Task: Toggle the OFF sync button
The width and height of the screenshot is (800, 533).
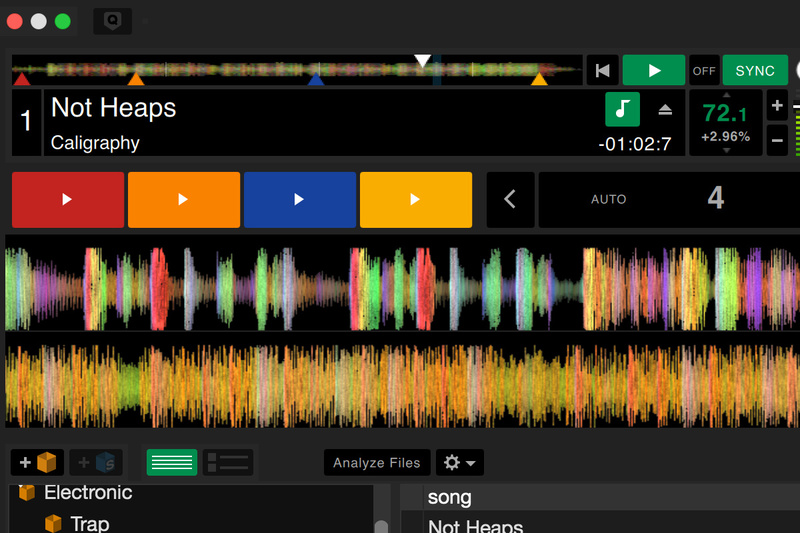Action: 704,71
